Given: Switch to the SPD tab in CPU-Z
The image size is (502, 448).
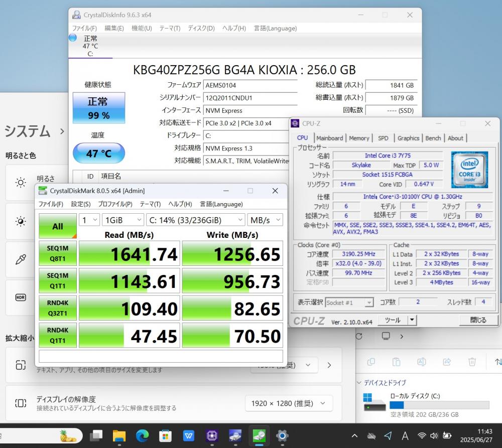Looking at the screenshot, I should pyautogui.click(x=383, y=138).
